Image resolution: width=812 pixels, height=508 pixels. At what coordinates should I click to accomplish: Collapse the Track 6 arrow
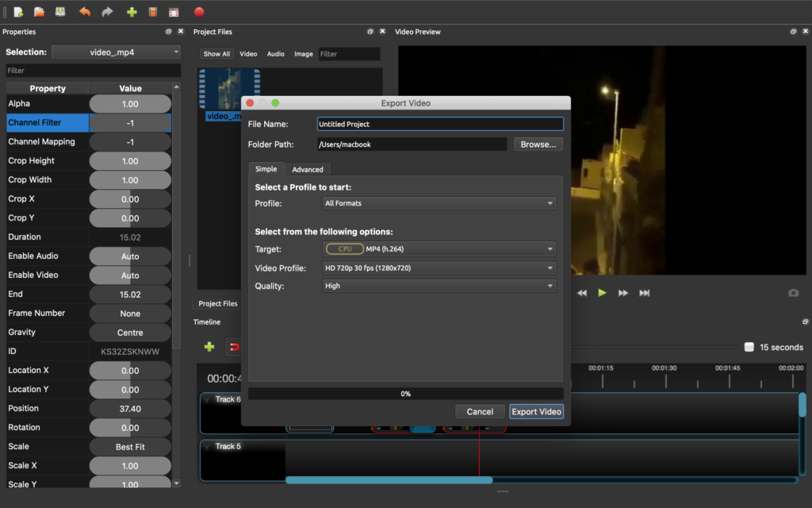pos(207,399)
